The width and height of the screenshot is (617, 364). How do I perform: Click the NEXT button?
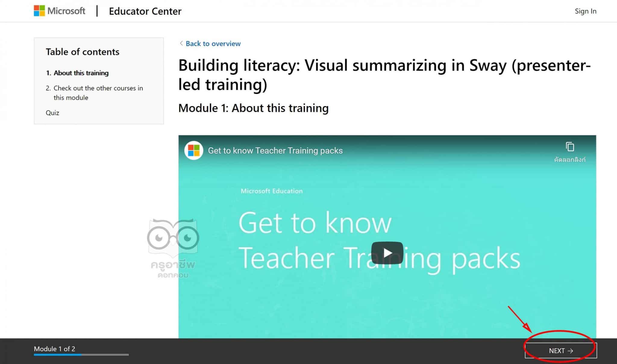click(x=561, y=351)
